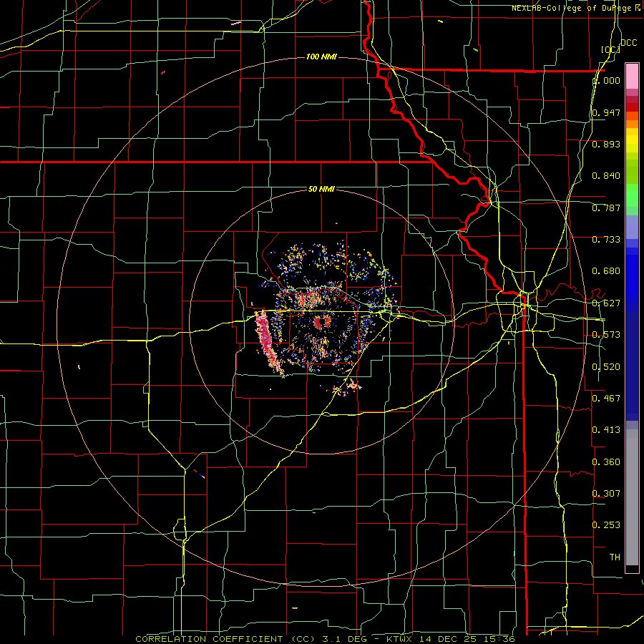Click the 0.360 color scale value
Viewport: 644px width, 644px height.
tap(606, 462)
